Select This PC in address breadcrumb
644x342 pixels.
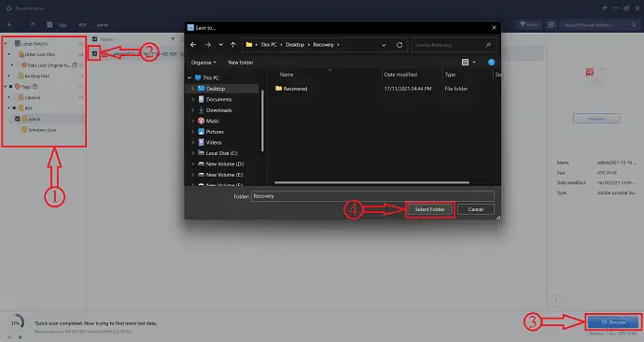coord(269,45)
